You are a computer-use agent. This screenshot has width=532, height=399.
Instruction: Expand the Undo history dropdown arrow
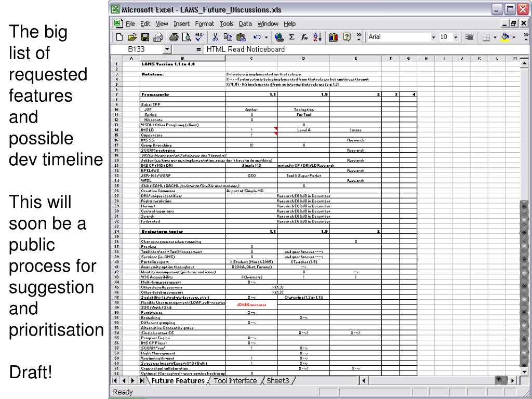(267, 37)
